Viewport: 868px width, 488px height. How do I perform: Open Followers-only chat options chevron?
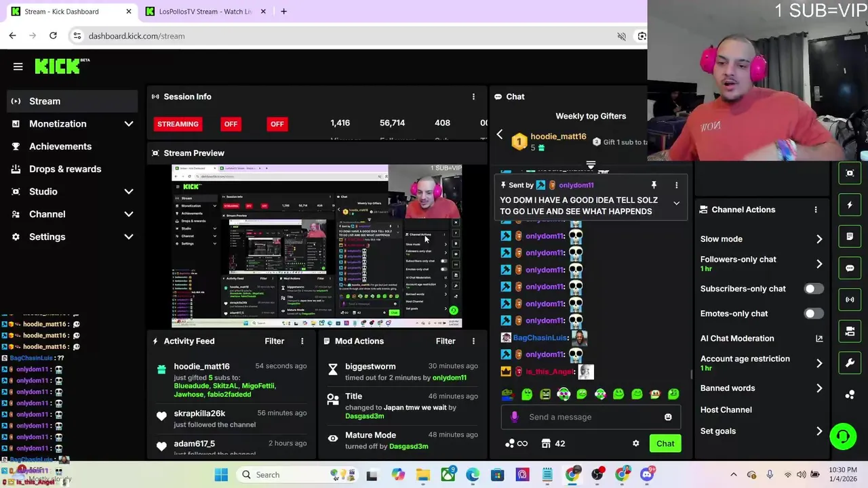point(819,264)
